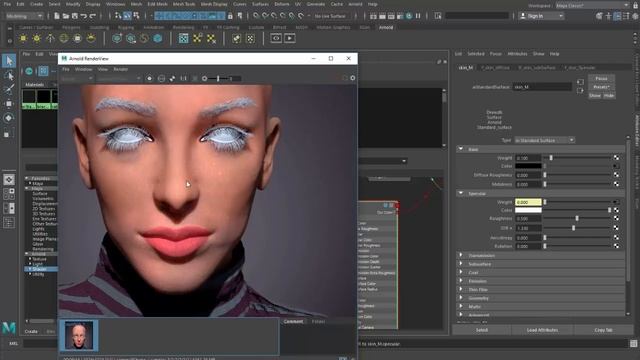Open RenderView settings gear icon
Viewport: 640px width, 360px height.
[x=353, y=78]
